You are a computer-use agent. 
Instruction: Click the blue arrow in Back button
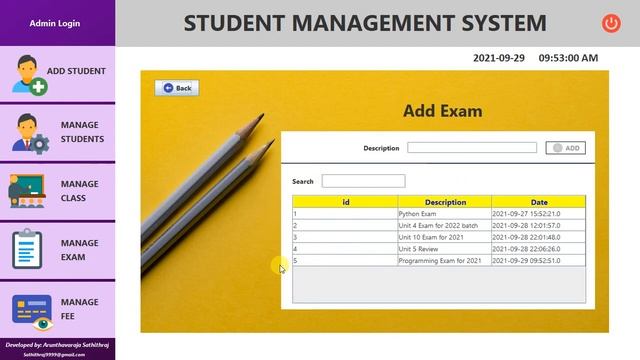pyautogui.click(x=168, y=88)
